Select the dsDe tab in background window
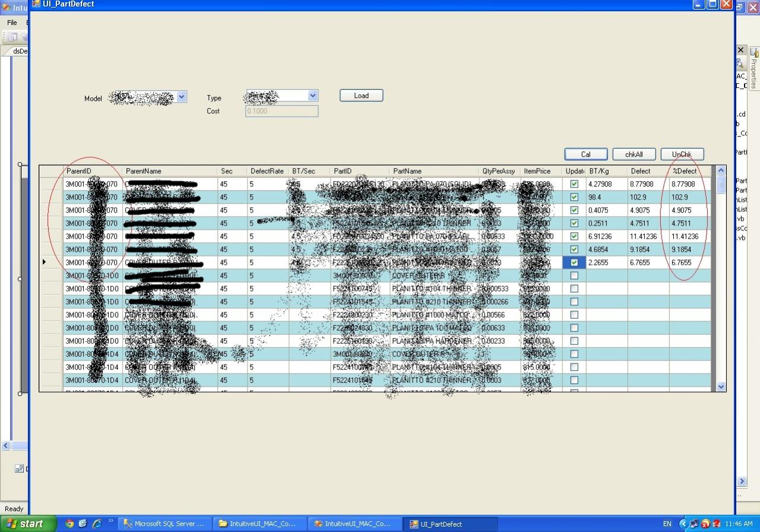Viewport: 760px width, 532px height. pyautogui.click(x=20, y=51)
